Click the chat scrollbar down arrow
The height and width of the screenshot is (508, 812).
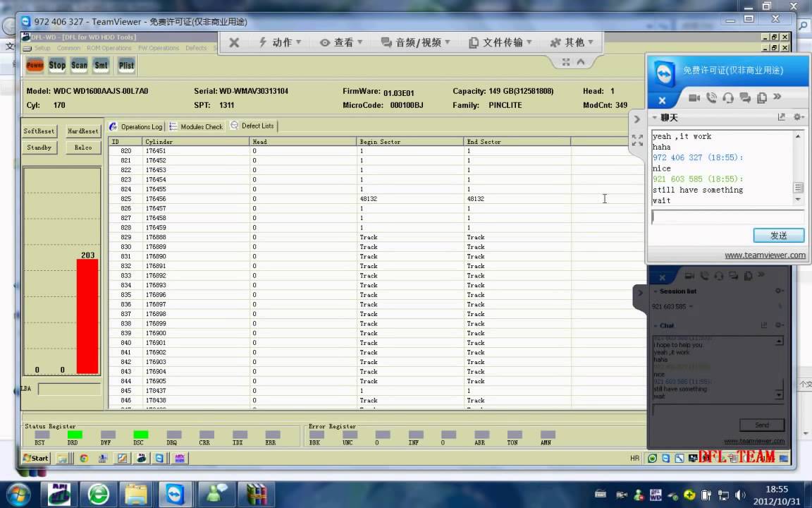click(x=798, y=199)
